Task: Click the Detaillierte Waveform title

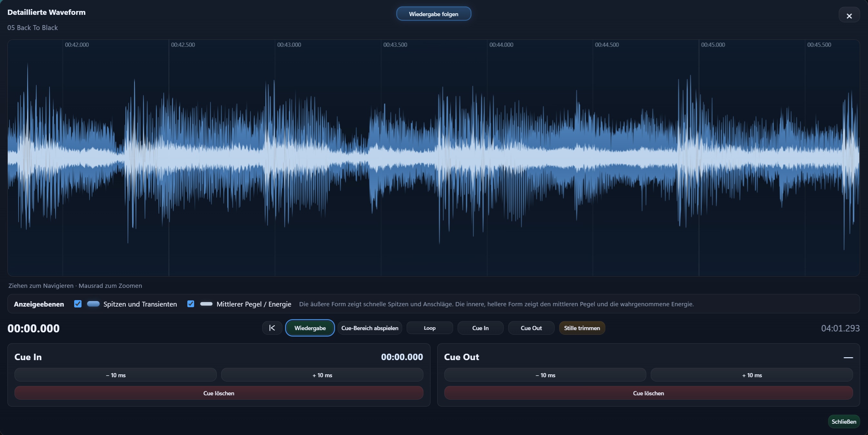Action: pyautogui.click(x=46, y=12)
